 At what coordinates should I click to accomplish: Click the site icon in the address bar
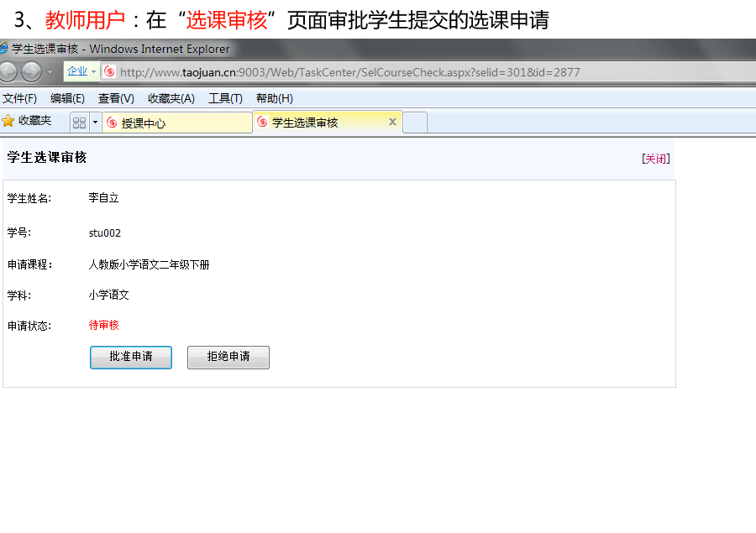109,72
